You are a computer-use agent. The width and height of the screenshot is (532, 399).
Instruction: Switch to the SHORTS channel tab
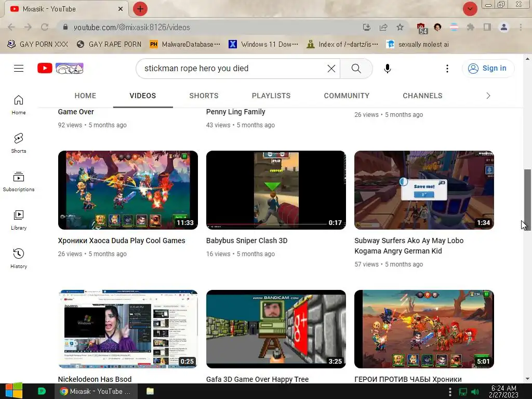click(204, 96)
